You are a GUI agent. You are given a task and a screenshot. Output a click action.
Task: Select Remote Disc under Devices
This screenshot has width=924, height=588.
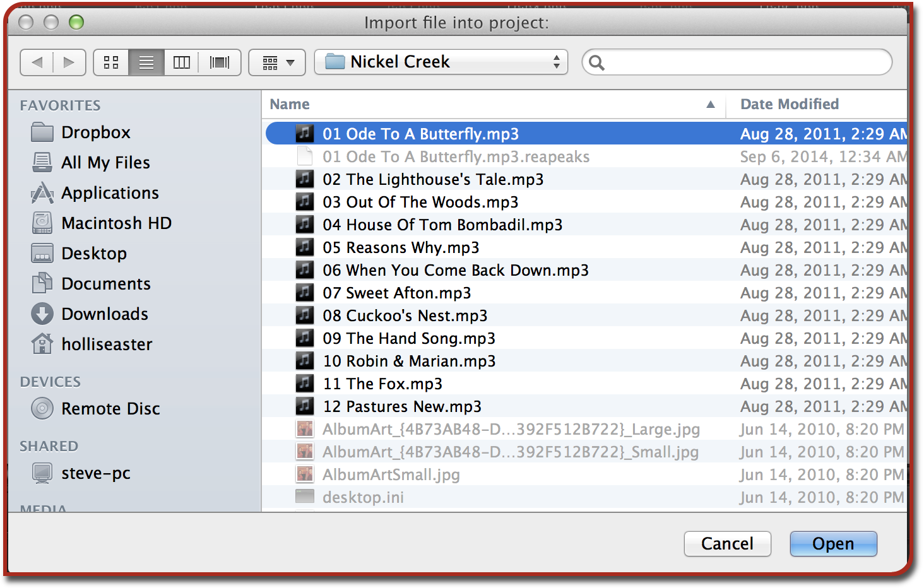pyautogui.click(x=96, y=409)
